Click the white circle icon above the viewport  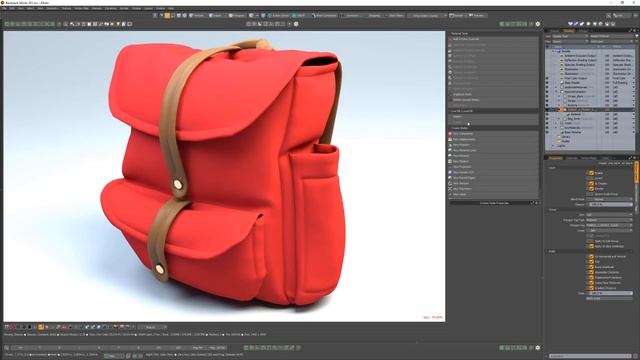[x=296, y=24]
